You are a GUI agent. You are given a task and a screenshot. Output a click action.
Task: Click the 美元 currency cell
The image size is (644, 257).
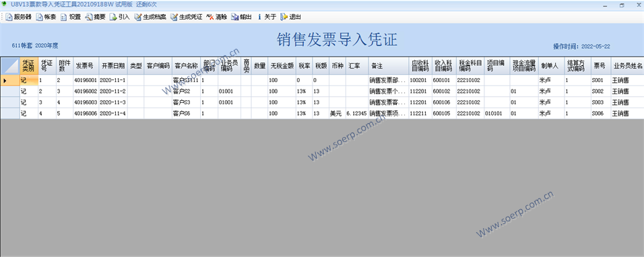[337, 114]
